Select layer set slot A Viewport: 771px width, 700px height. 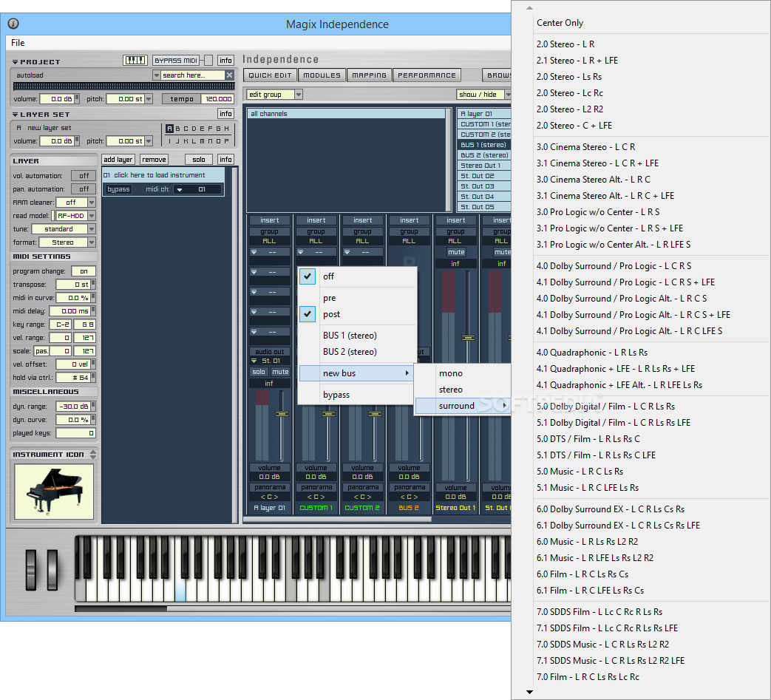point(169,129)
